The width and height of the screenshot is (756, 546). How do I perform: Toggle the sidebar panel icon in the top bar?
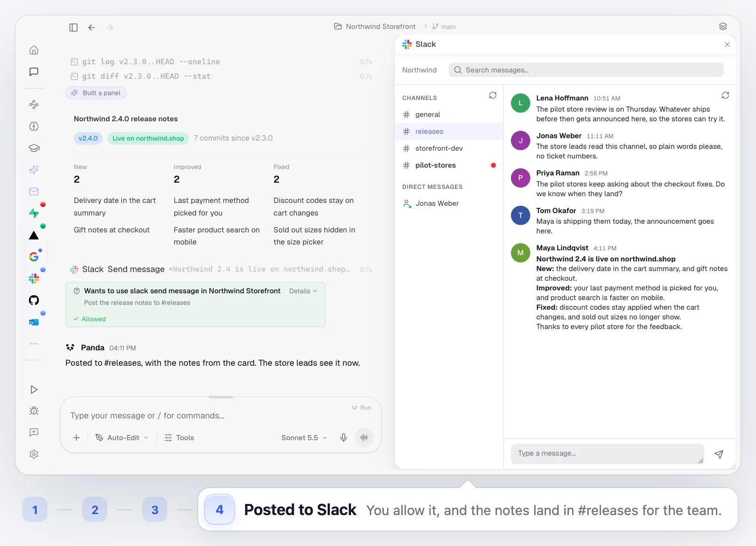click(73, 28)
